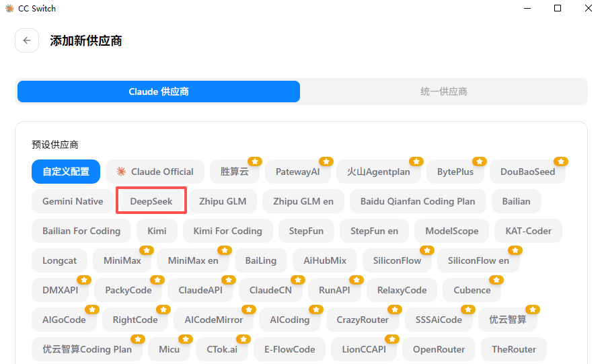Viewport: 600px width, 364px height.
Task: Select the 自定义配置 preset
Action: pos(66,172)
